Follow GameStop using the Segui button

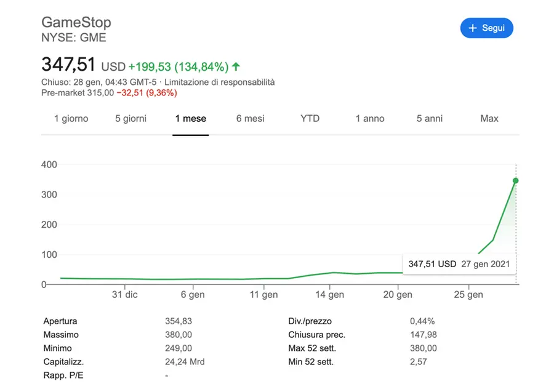coord(486,28)
